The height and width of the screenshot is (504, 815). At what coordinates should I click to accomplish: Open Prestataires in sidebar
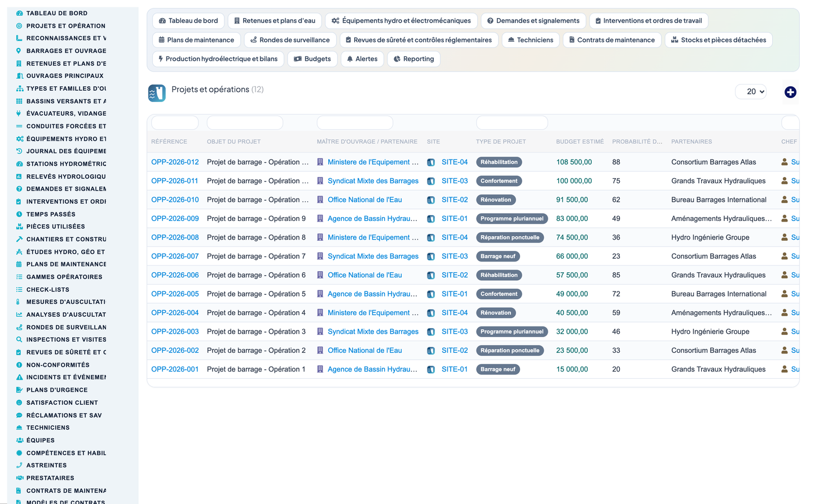coord(50,478)
